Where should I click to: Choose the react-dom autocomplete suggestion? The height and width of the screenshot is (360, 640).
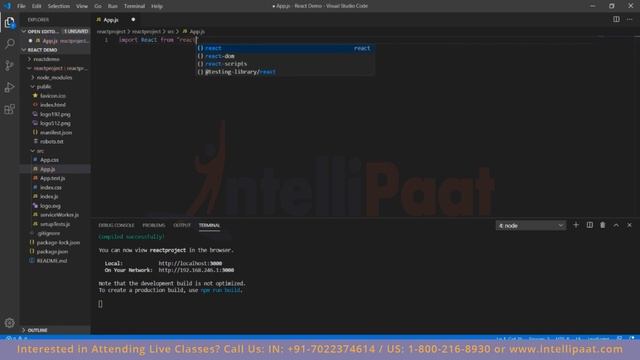point(284,56)
